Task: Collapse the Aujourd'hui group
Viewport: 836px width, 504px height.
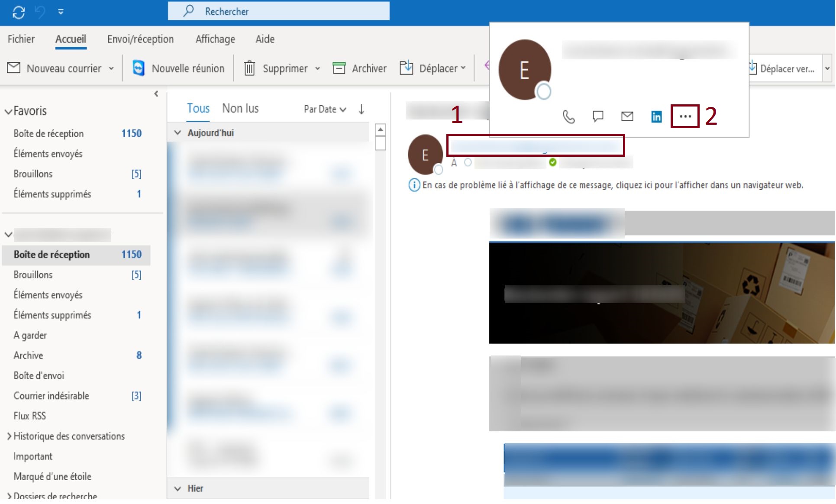Action: tap(177, 133)
